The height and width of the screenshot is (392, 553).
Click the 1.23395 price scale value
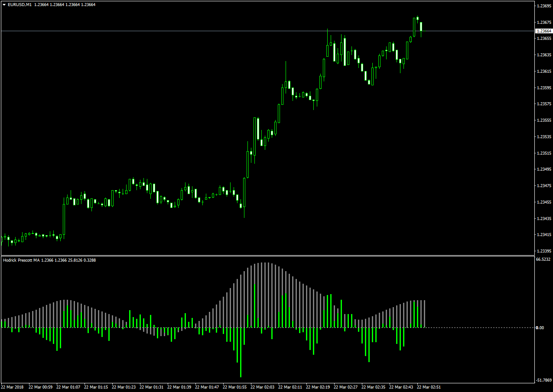544,251
